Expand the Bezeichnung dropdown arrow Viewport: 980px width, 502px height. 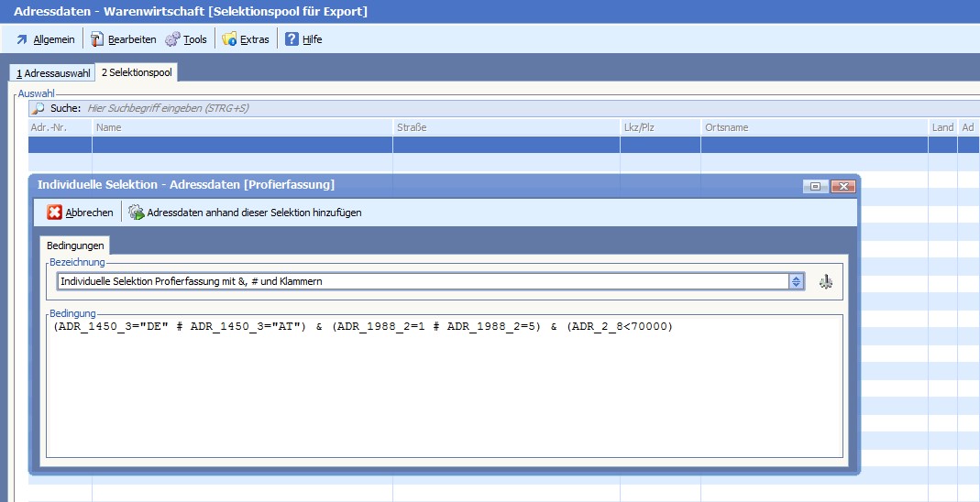click(797, 282)
